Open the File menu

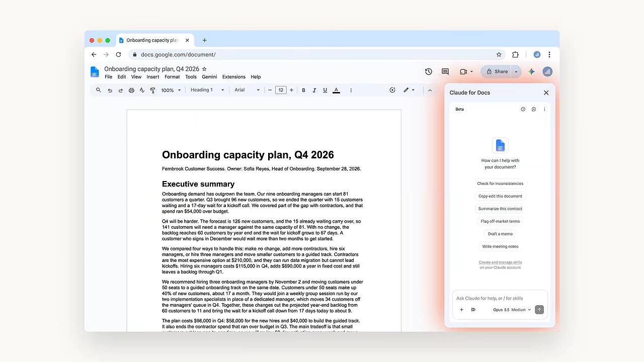108,77
